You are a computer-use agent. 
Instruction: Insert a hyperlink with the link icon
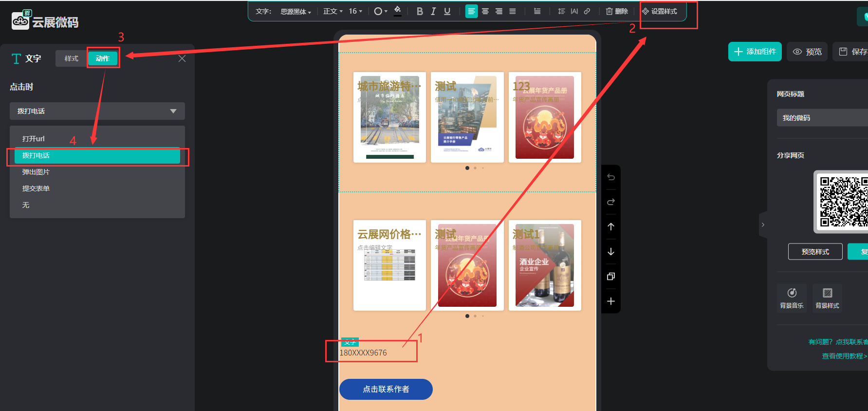pyautogui.click(x=587, y=11)
